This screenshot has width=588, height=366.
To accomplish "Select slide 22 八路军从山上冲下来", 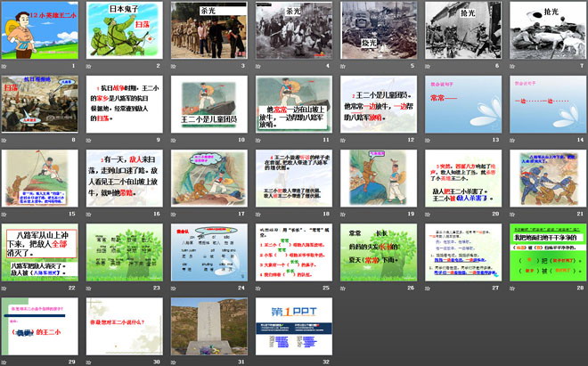I will click(x=40, y=252).
